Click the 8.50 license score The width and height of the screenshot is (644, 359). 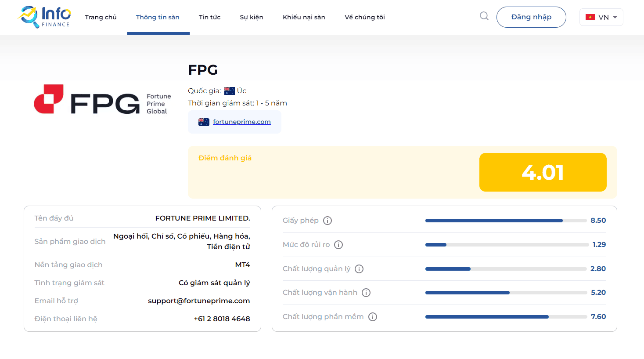(x=598, y=221)
